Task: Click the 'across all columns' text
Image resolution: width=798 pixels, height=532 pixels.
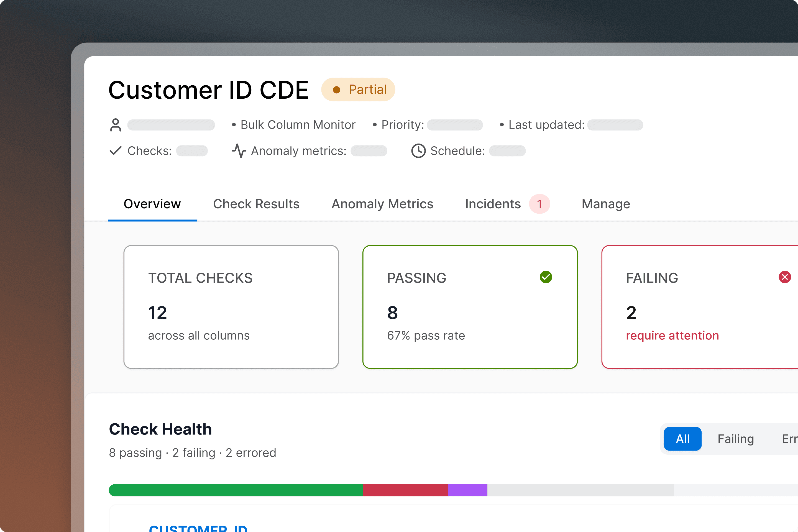Action: pos(199,336)
